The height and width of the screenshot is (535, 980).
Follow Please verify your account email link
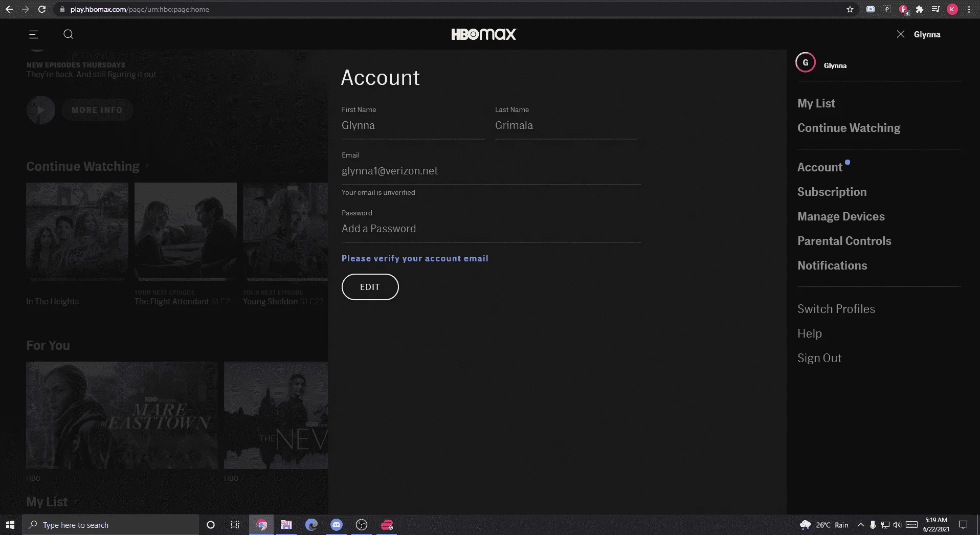pos(415,258)
